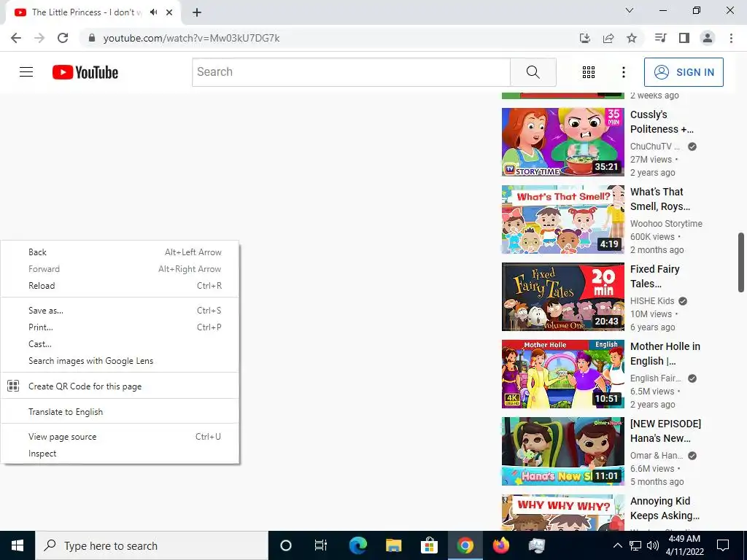Click the HISHE Kids channel name
The height and width of the screenshot is (560, 747).
pos(652,301)
